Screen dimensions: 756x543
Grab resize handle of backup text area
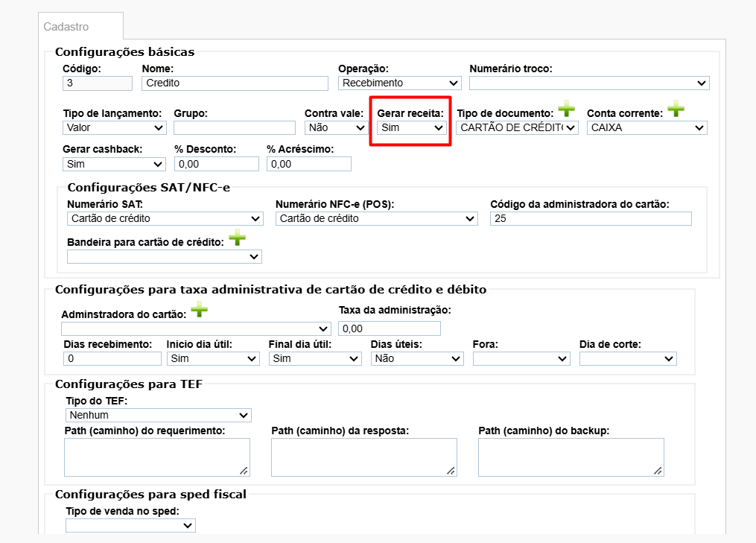click(658, 471)
